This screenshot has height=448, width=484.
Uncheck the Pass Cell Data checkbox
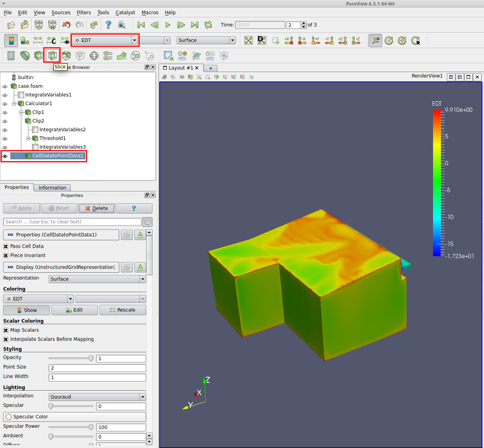tap(6, 246)
